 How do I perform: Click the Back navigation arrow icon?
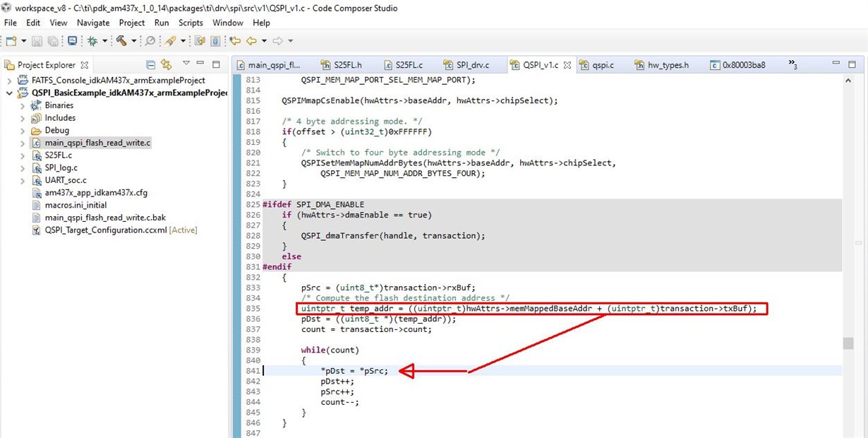coord(251,41)
